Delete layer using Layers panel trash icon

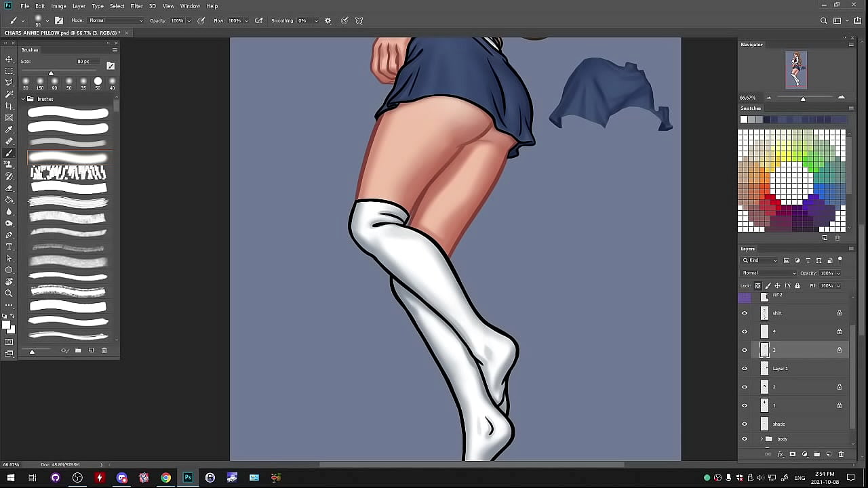click(x=841, y=454)
